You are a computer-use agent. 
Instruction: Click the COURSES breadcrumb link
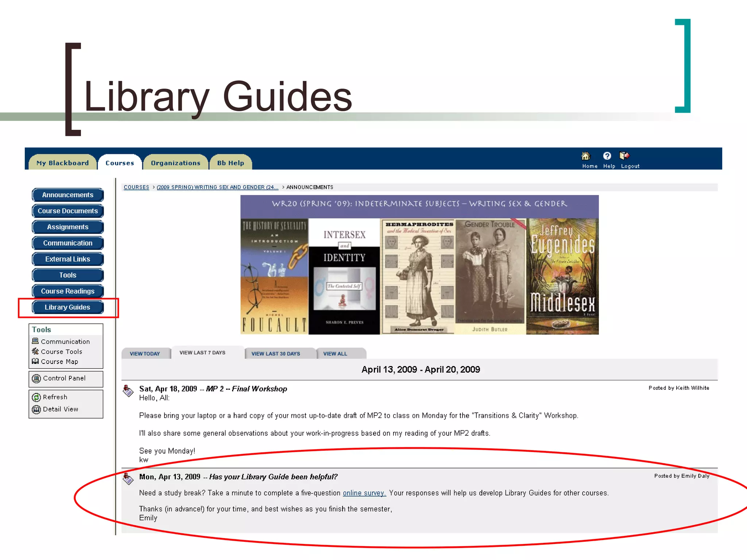(136, 187)
